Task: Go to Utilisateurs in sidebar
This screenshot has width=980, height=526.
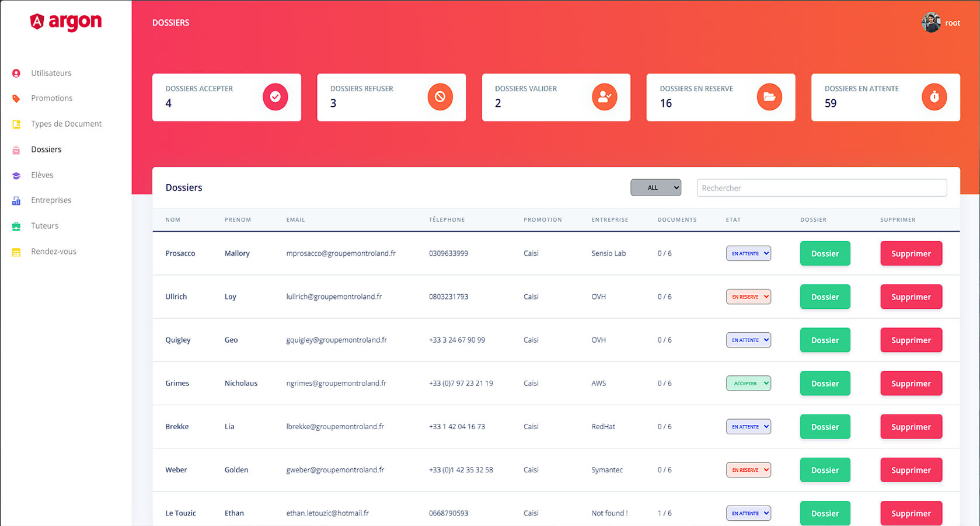Action: point(51,73)
